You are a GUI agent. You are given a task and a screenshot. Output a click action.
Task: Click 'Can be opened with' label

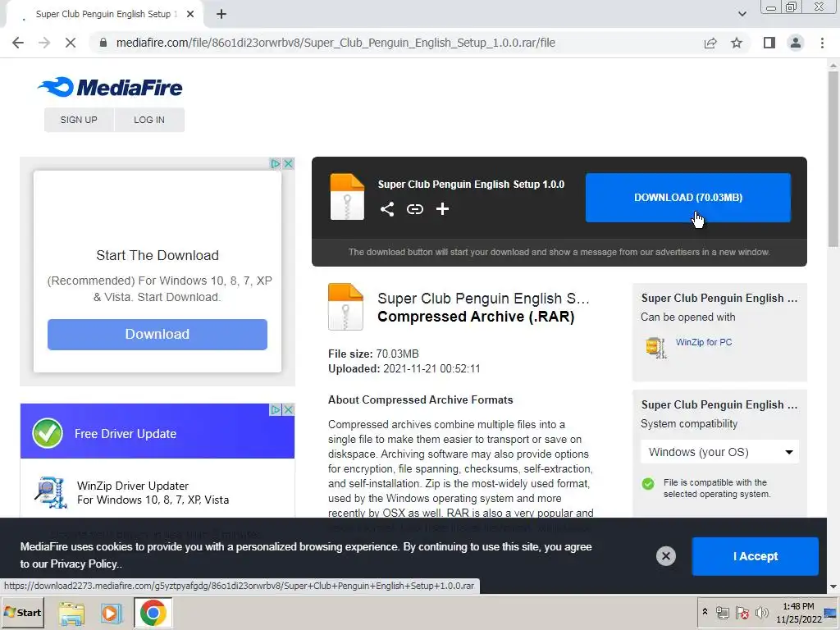[x=688, y=317]
